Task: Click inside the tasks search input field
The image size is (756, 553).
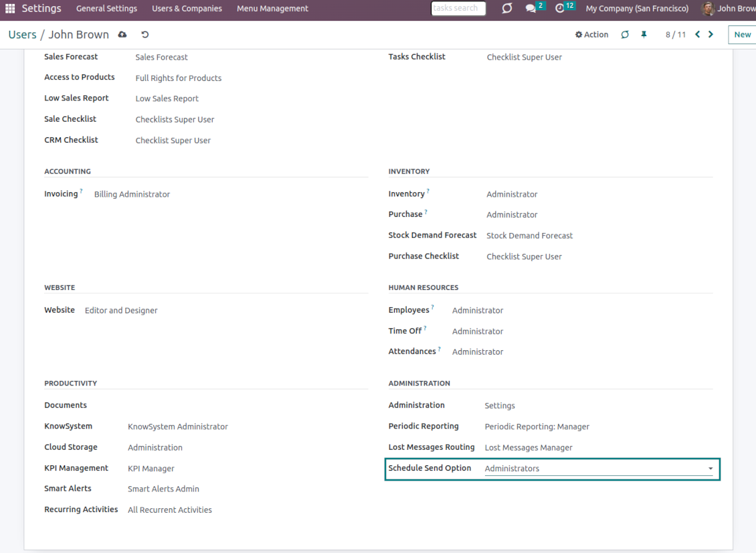Action: [x=458, y=8]
